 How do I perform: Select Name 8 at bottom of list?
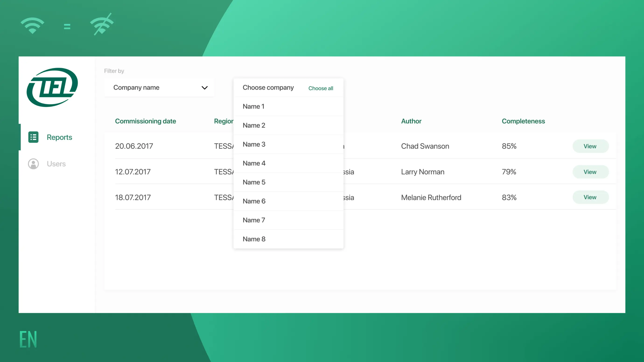click(x=288, y=239)
